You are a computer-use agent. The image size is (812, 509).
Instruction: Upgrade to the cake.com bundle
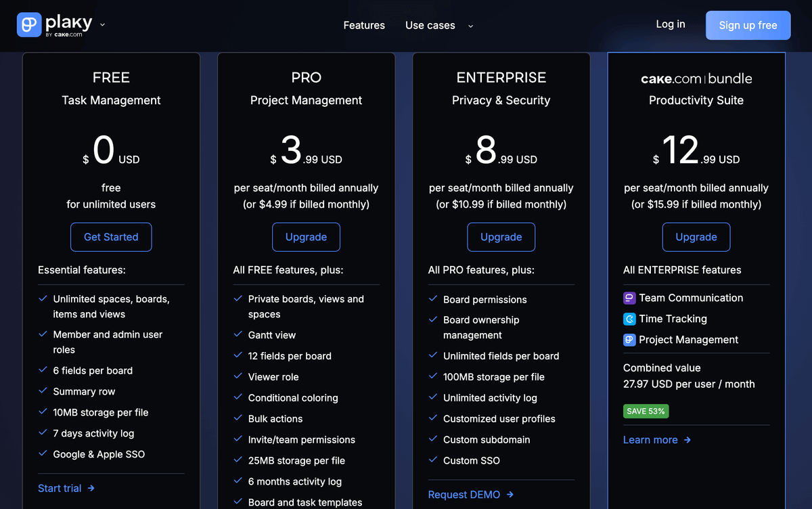click(x=696, y=237)
